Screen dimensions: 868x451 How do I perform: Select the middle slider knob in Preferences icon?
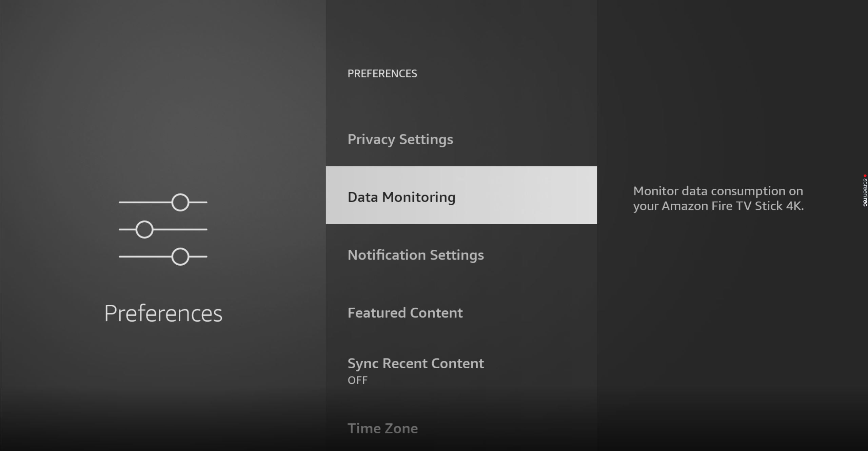pos(144,229)
